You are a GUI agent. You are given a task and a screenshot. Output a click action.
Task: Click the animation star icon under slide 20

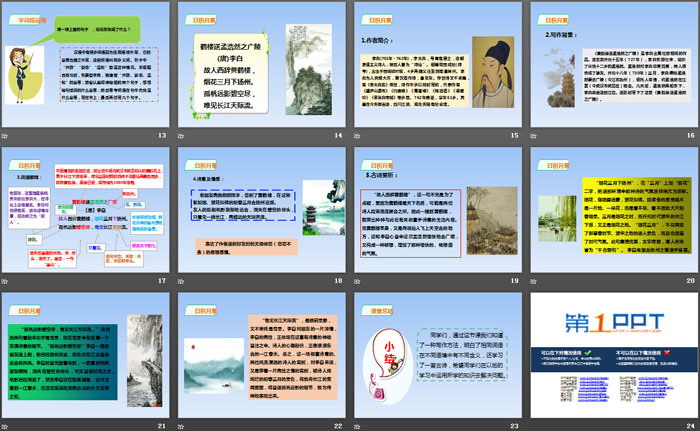[533, 281]
